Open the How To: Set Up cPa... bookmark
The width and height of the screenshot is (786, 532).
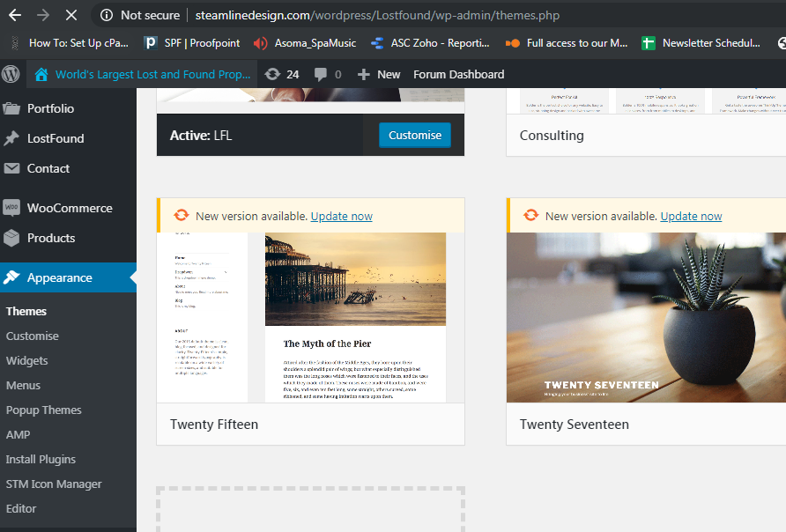(x=78, y=43)
